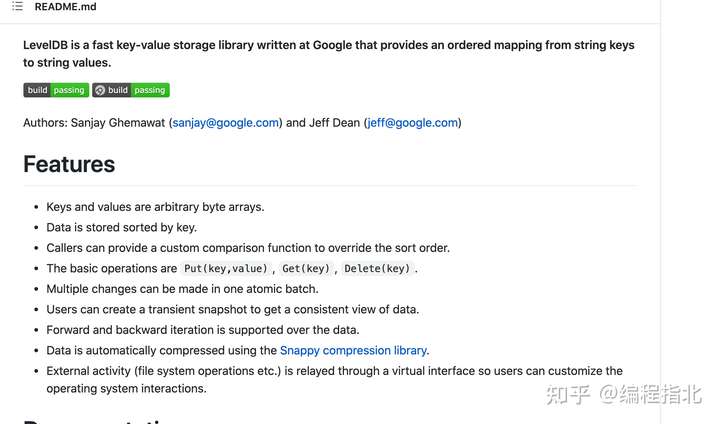The height and width of the screenshot is (424, 720).
Task: Open sanjay@google.com email link
Action: pos(225,123)
